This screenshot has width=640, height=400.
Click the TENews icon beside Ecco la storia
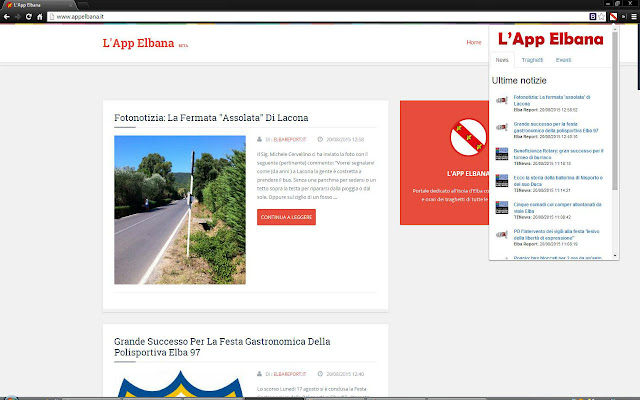coord(502,181)
